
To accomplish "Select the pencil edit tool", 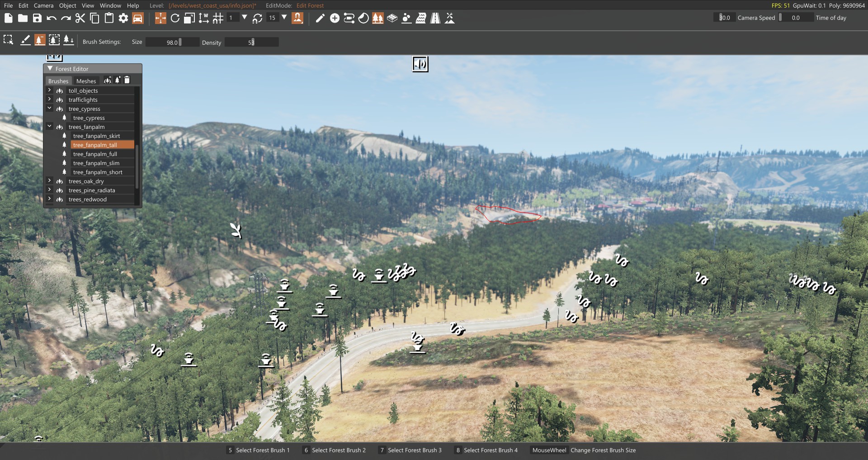I will click(320, 18).
